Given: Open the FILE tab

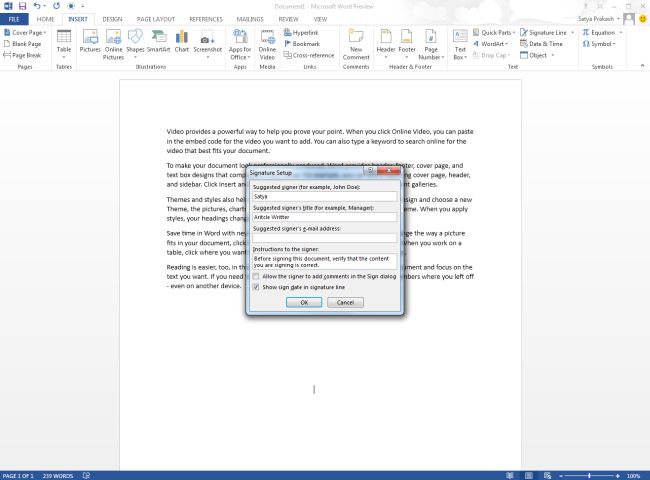Looking at the screenshot, I should click(14, 19).
